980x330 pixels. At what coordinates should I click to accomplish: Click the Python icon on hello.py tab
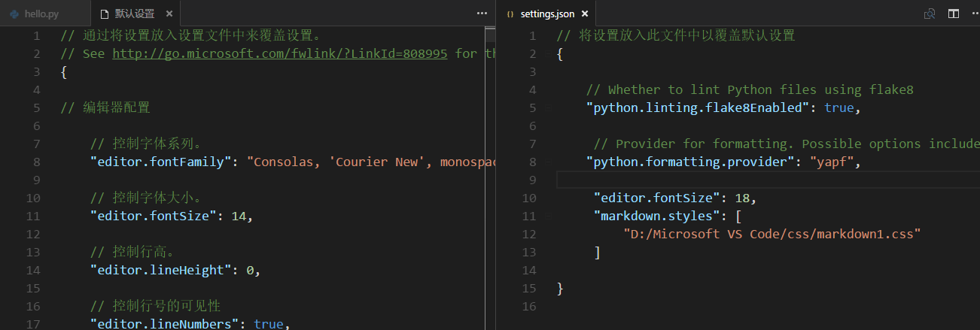(14, 14)
